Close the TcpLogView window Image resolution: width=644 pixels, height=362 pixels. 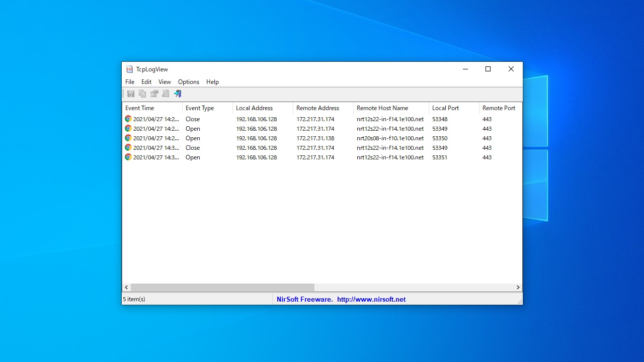(x=511, y=69)
